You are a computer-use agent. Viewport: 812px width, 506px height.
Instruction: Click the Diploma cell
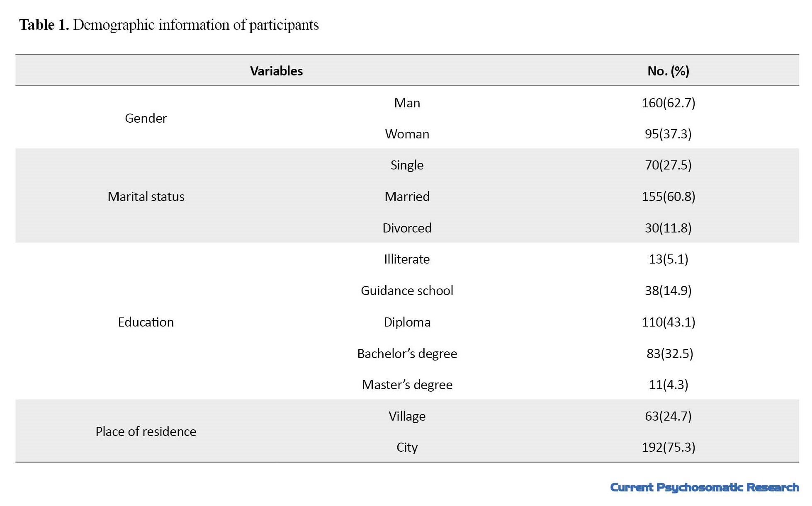pos(407,322)
